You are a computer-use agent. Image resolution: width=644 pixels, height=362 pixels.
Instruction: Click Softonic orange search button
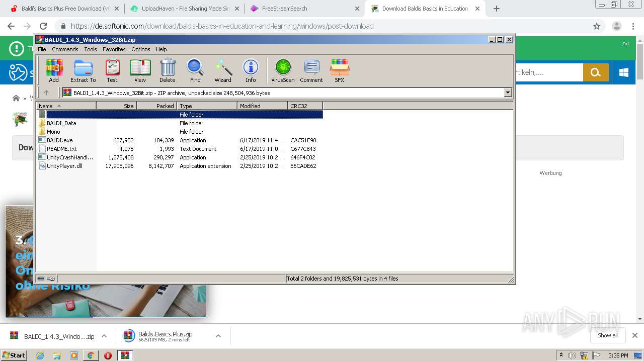pyautogui.click(x=596, y=72)
